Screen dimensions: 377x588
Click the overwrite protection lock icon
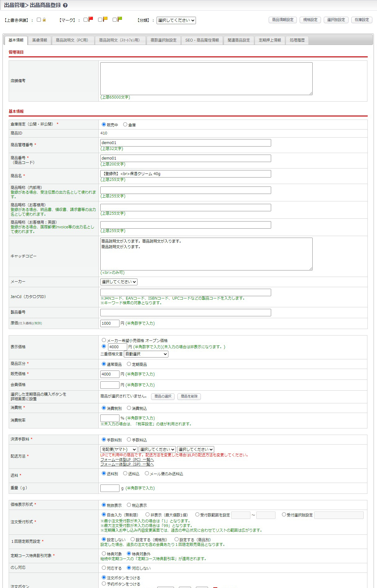[44, 20]
